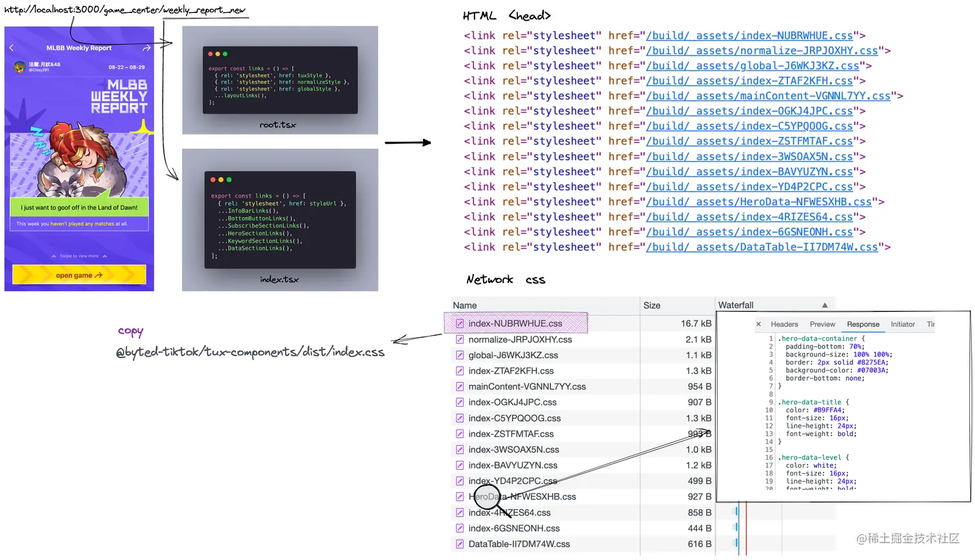Click the file icon beside index-YD4P2CPC.css

point(460,481)
